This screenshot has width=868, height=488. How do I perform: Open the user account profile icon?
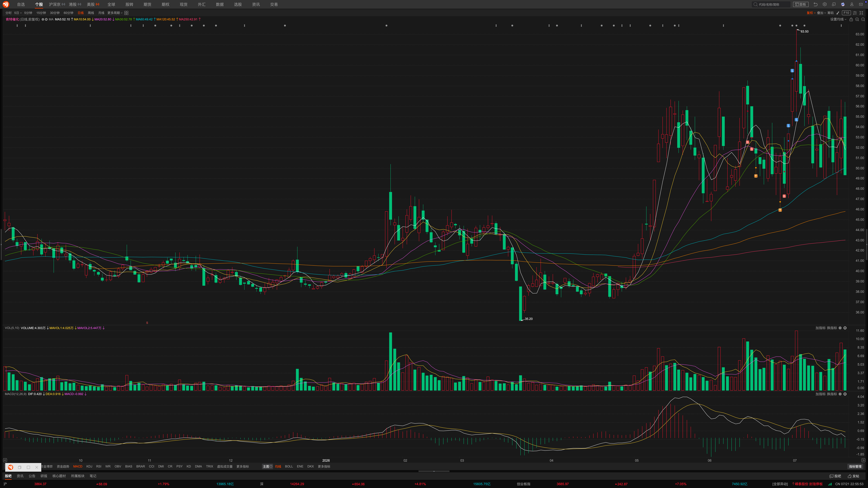coord(852,4)
